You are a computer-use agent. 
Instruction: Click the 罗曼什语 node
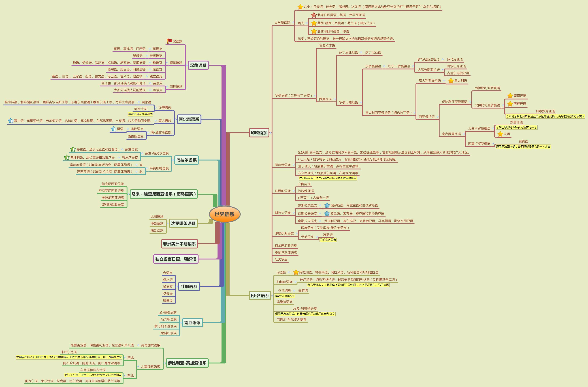(516, 122)
